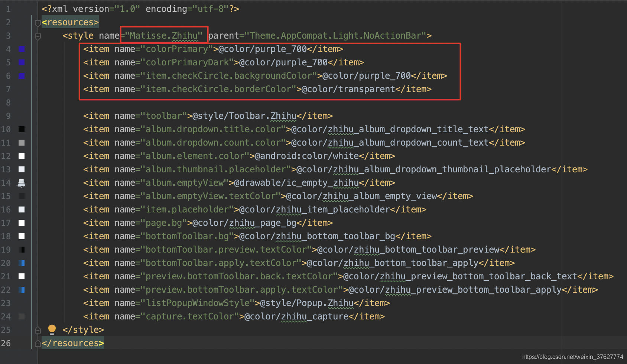
Task: Click the "item.checkCircle.borderColor" item name
Action: click(x=218, y=89)
